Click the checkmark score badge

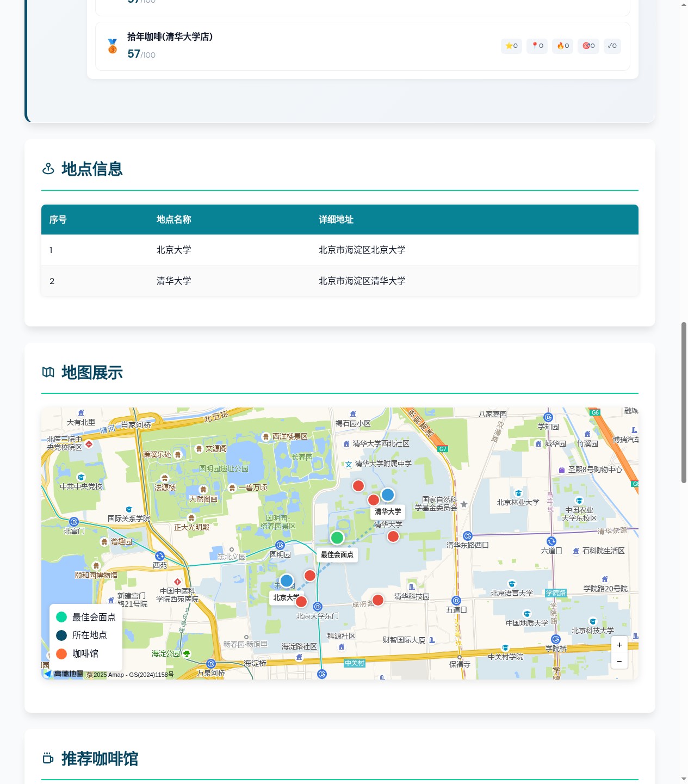(x=612, y=46)
